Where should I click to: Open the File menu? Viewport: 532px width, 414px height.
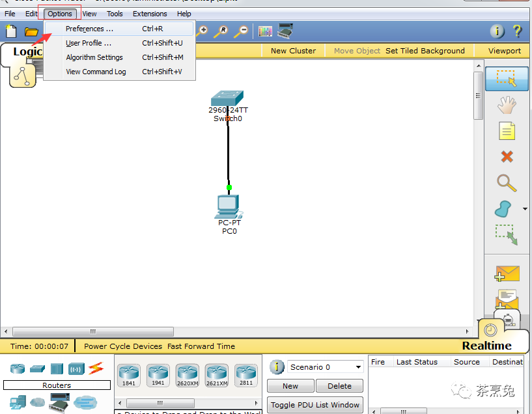tap(10, 14)
